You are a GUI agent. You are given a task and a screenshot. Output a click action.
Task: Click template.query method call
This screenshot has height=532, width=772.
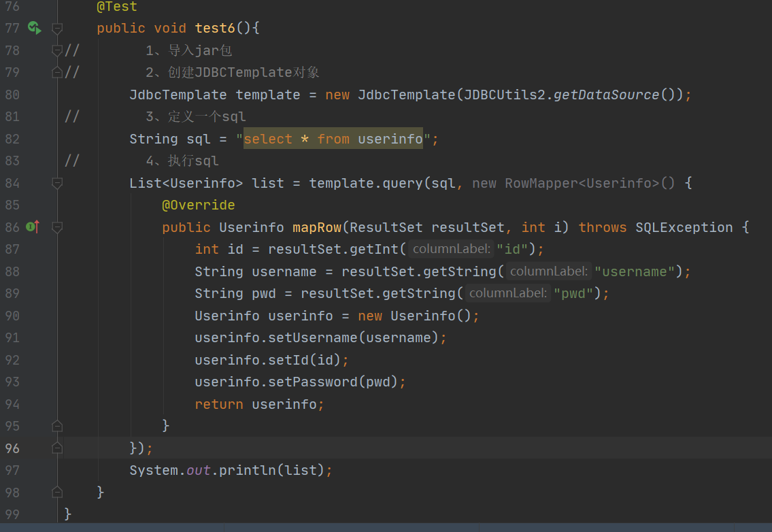366,183
